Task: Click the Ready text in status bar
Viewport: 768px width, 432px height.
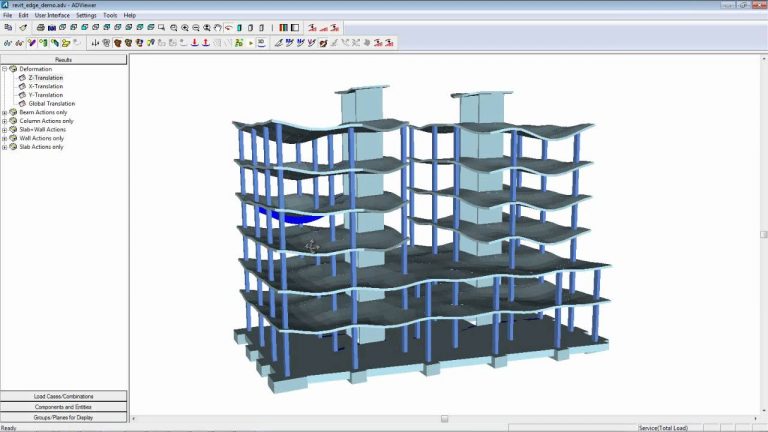Action: [9, 428]
